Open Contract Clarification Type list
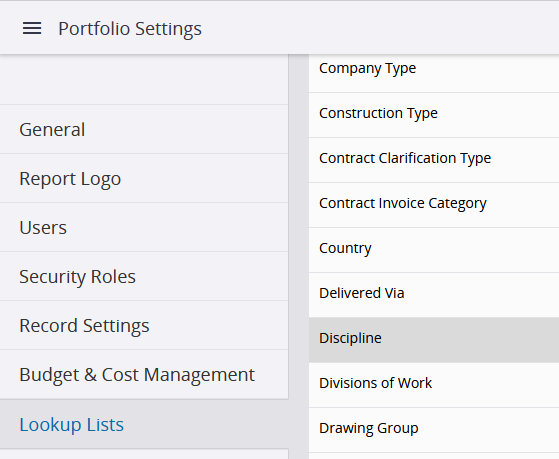The width and height of the screenshot is (559, 459). (434, 160)
